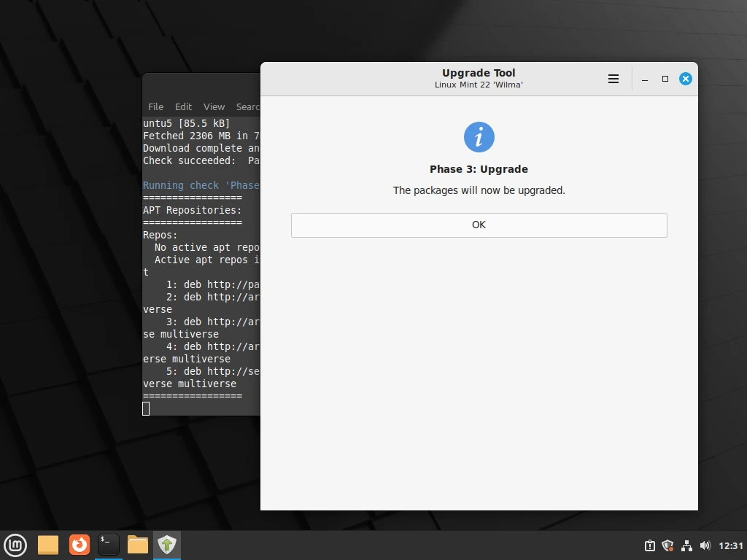747x560 pixels.
Task: Click the blue information icon
Action: (x=479, y=137)
